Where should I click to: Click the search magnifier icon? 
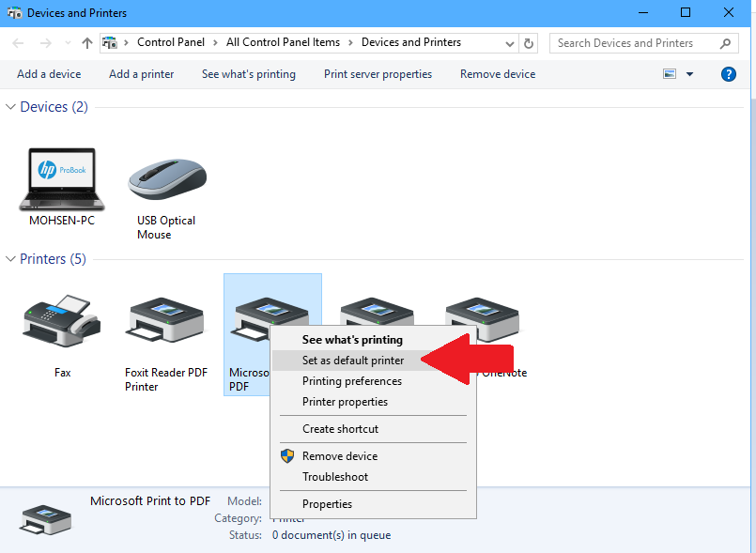[x=725, y=43]
